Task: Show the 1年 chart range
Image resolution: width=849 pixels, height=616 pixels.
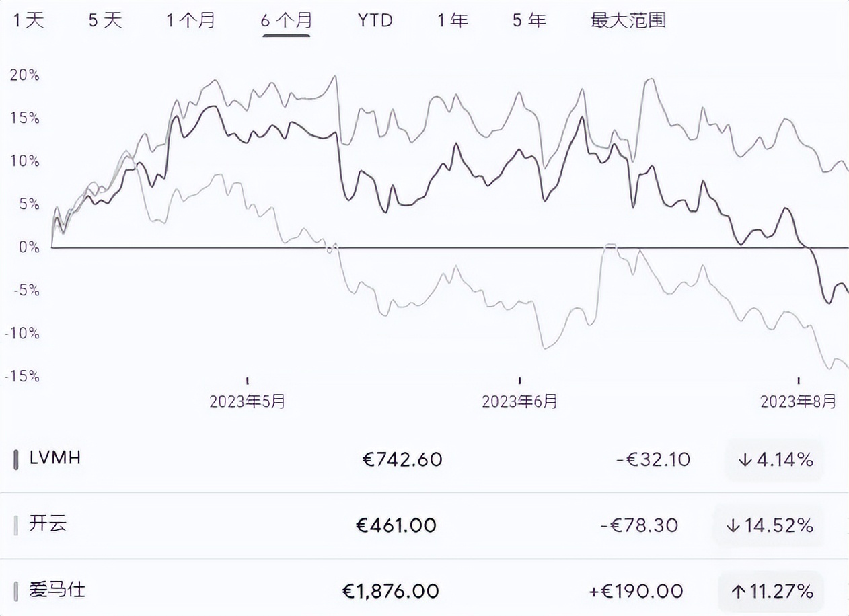Action: [x=452, y=20]
